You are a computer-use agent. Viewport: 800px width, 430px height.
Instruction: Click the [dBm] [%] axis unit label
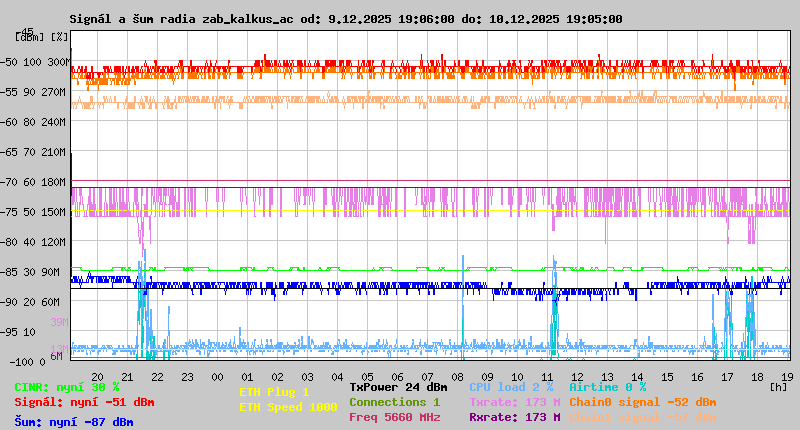click(42, 37)
